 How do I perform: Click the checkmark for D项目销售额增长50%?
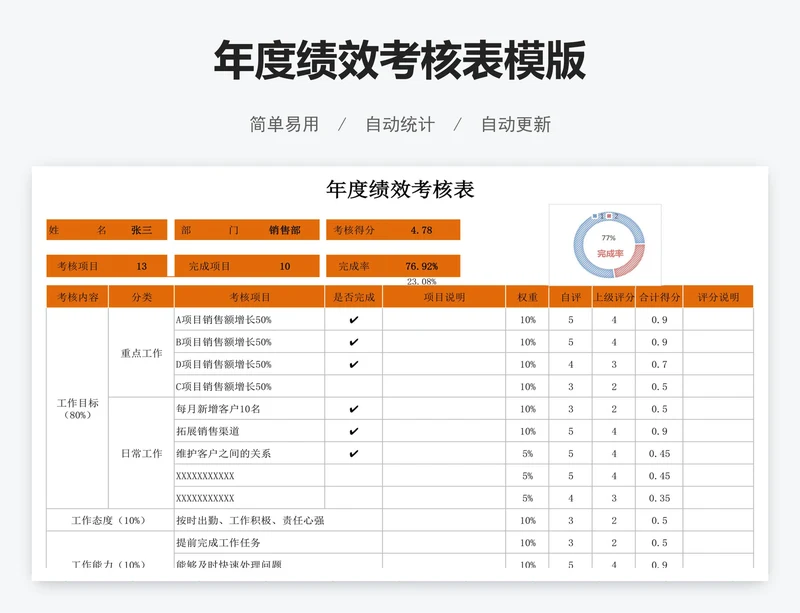tap(353, 364)
